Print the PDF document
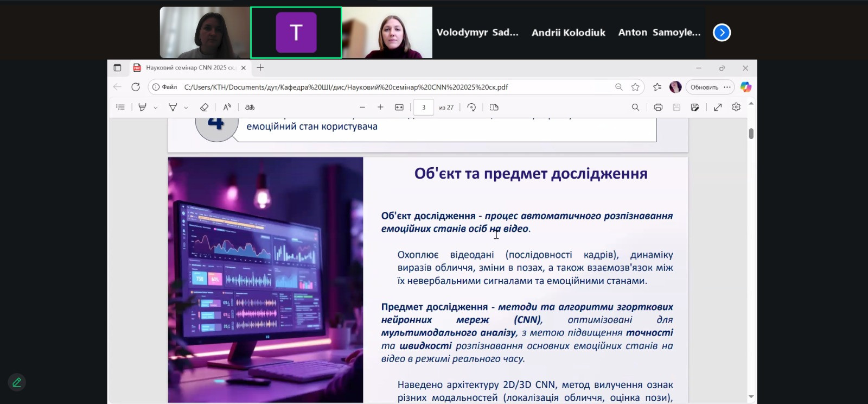 (658, 108)
